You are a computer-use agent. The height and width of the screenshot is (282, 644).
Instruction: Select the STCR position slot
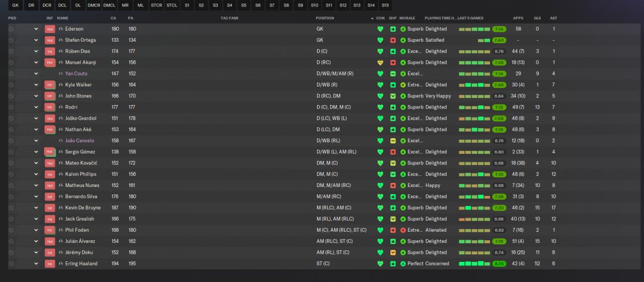pyautogui.click(x=156, y=6)
